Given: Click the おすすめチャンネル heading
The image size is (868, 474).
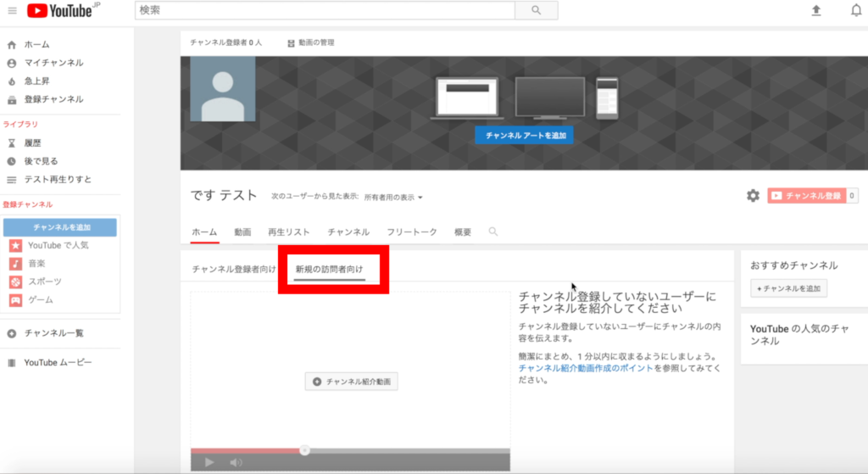Looking at the screenshot, I should point(793,265).
